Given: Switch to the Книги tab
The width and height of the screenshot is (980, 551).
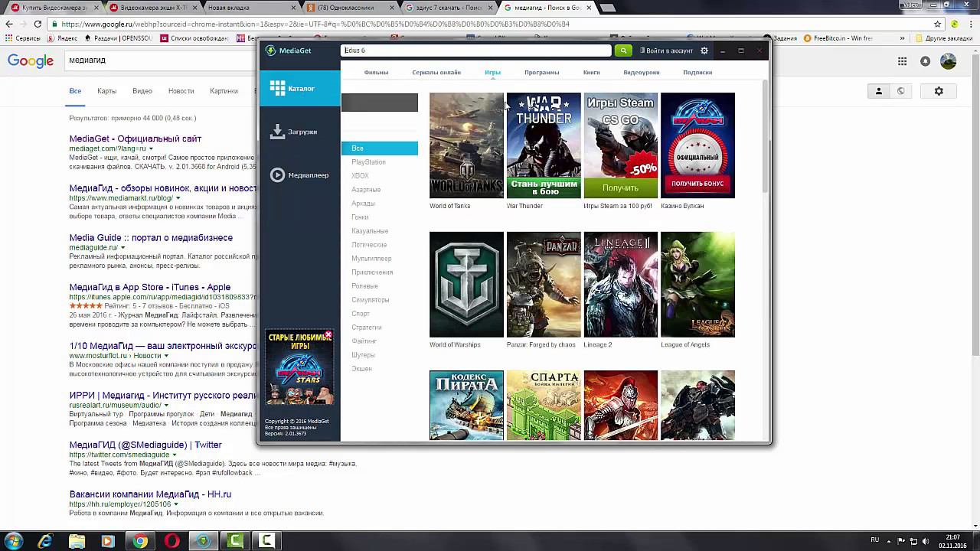Looking at the screenshot, I should tap(591, 73).
